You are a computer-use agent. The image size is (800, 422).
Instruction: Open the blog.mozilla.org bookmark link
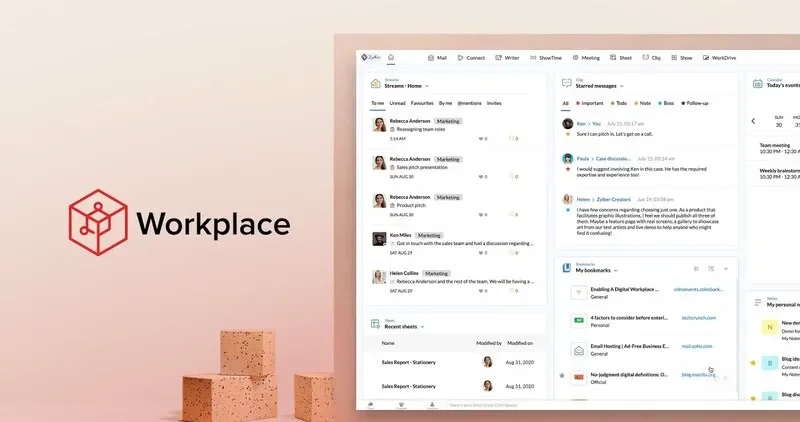click(698, 375)
